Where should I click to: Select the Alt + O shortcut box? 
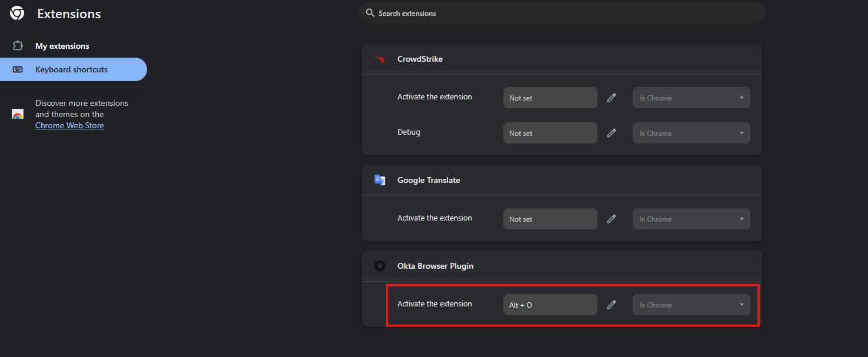(550, 305)
